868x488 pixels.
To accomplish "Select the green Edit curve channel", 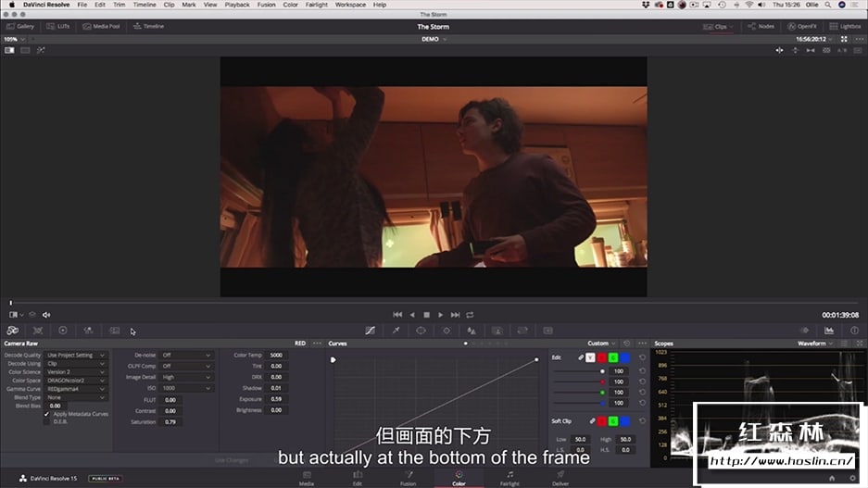I will click(x=613, y=357).
